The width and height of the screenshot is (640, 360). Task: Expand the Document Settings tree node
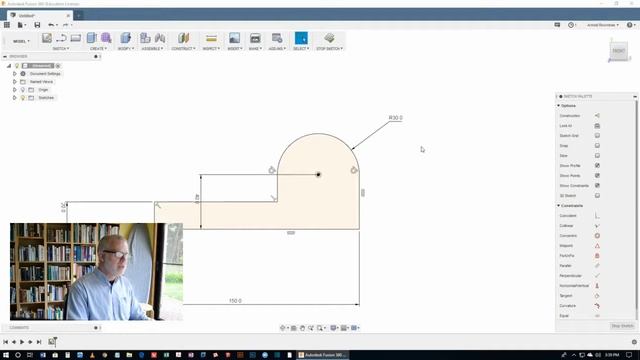coord(15,74)
